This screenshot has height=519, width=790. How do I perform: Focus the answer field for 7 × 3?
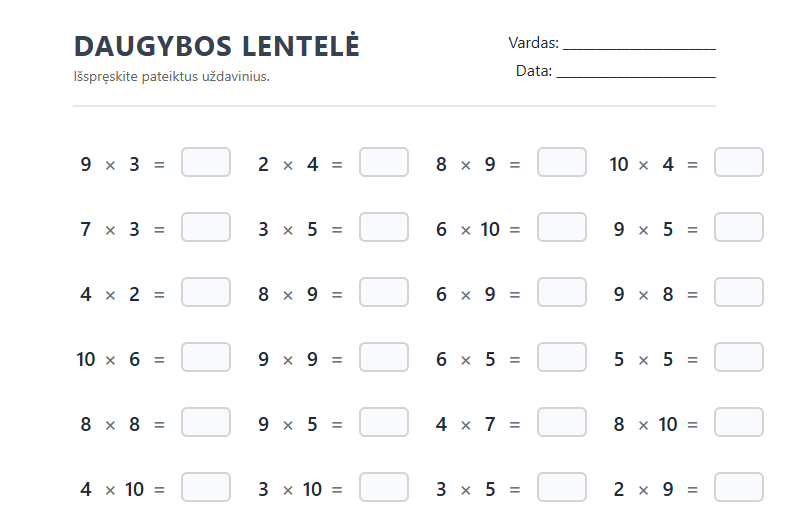(x=206, y=228)
